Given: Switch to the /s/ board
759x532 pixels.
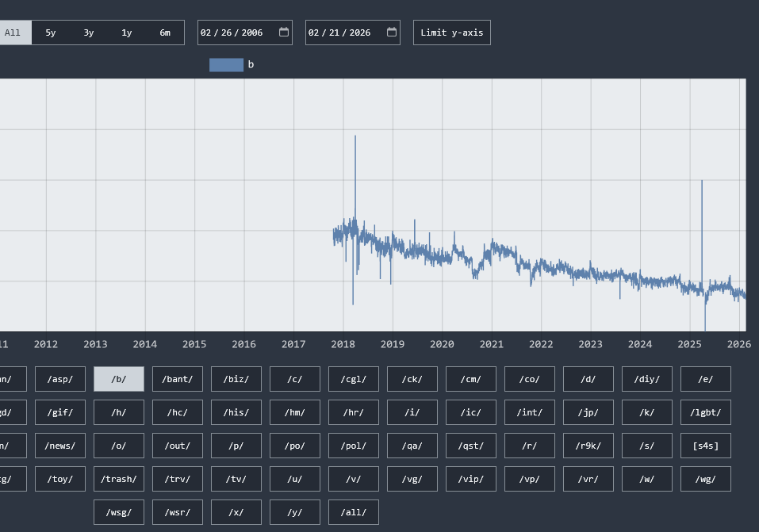Looking at the screenshot, I should point(647,446).
